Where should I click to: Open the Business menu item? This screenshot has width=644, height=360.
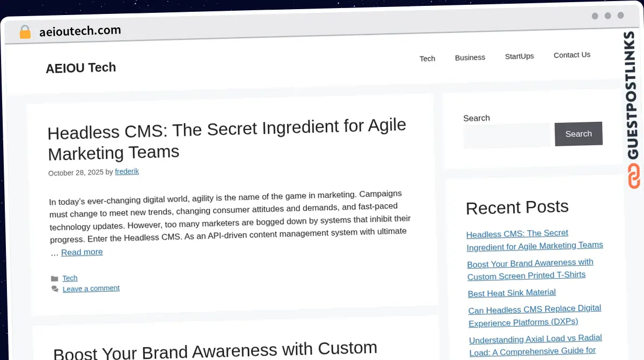[470, 57]
